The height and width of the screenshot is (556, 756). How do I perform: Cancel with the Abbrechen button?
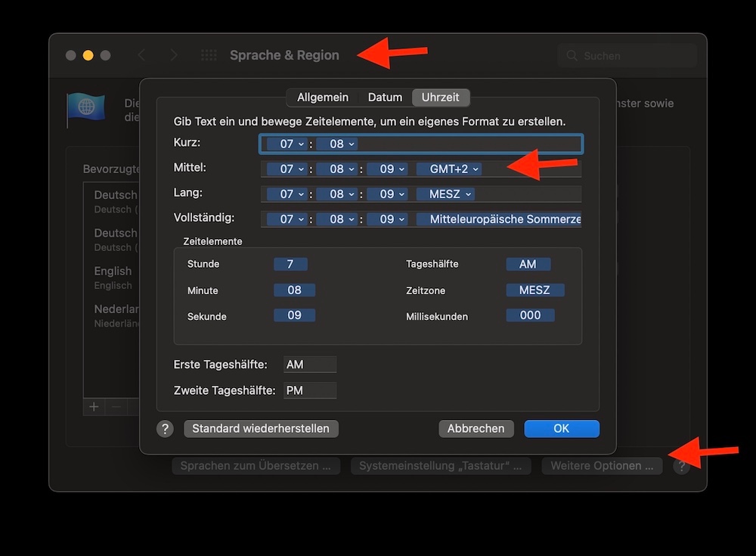[x=476, y=429]
